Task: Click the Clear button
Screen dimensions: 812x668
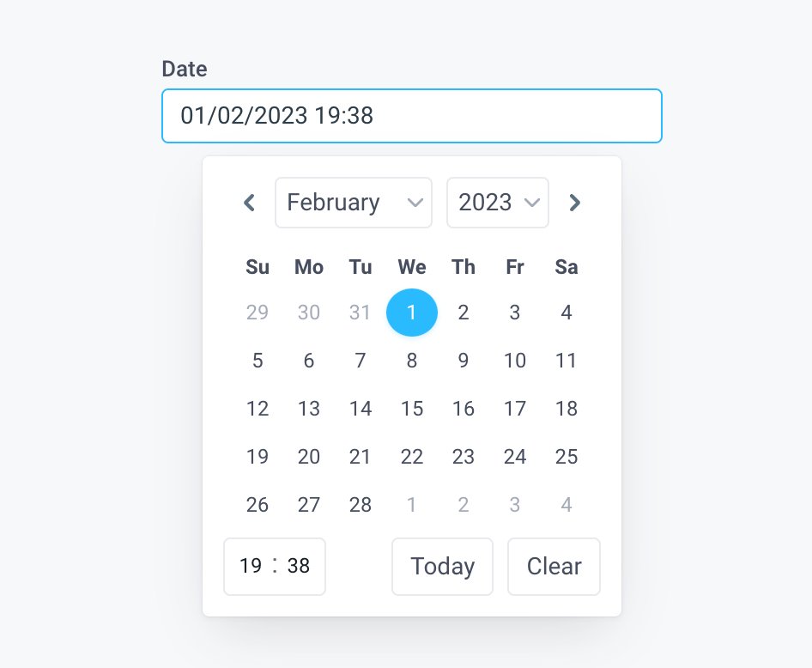Action: point(554,566)
